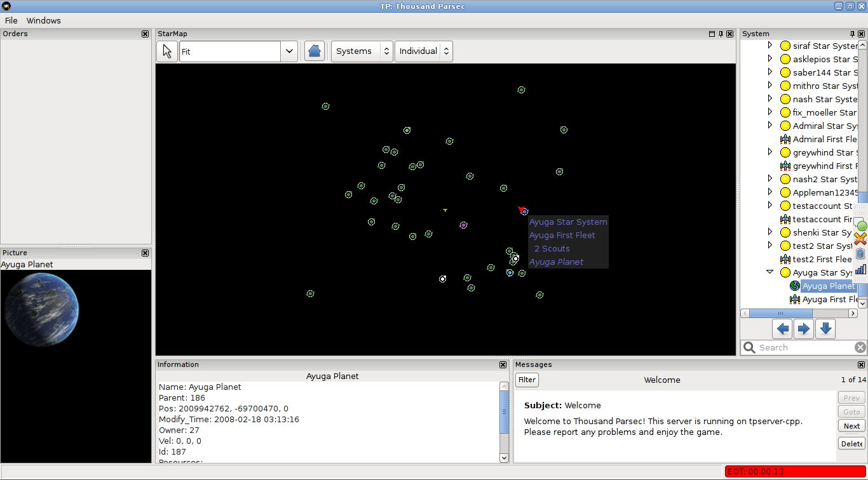
Task: Click Ayuga Planet in map tooltip
Action: (x=556, y=262)
